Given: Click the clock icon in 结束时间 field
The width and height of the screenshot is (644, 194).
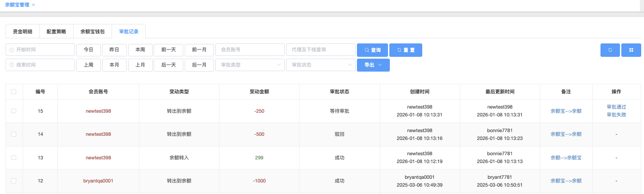Looking at the screenshot, I should pos(12,65).
